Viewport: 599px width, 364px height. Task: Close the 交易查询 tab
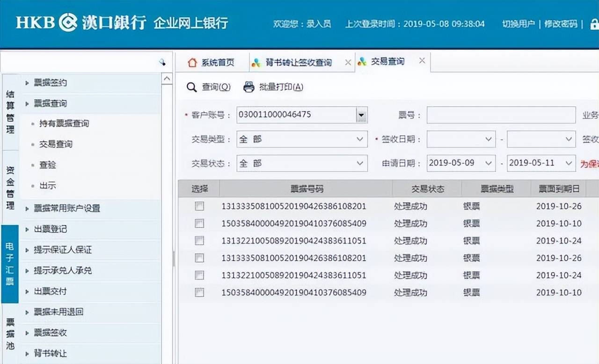(x=422, y=60)
